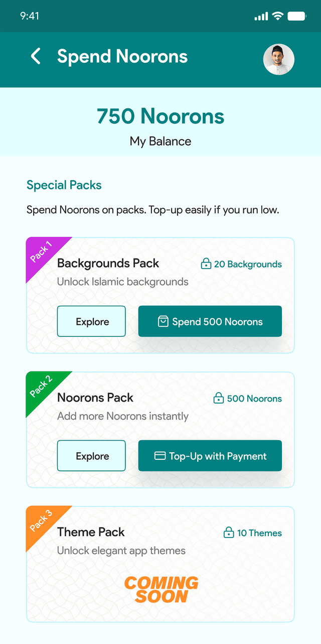The width and height of the screenshot is (321, 644).
Task: Tap the shopping bag icon
Action: tap(163, 322)
